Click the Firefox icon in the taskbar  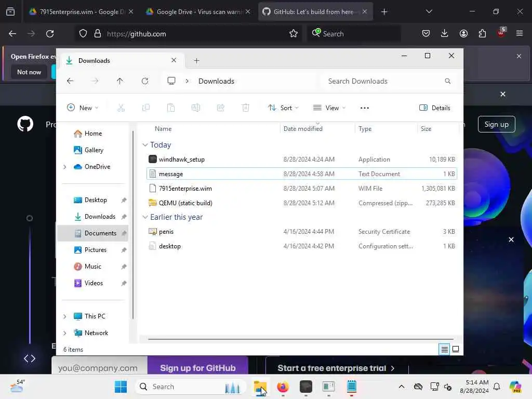point(283,387)
